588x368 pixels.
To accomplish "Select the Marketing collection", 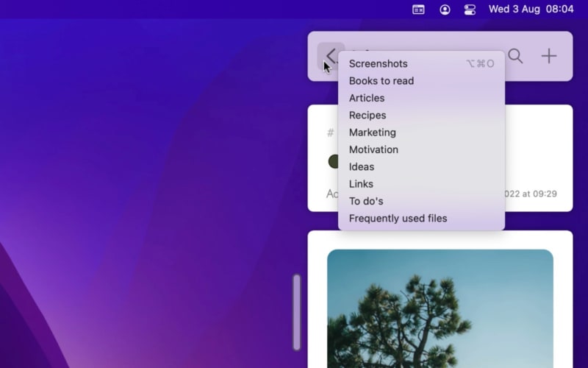I will (421, 132).
